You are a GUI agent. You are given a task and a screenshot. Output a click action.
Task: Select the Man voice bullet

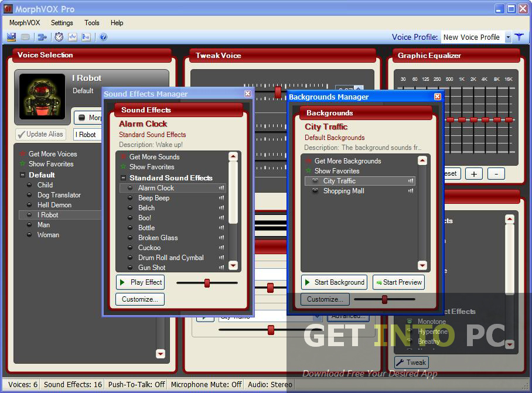click(x=29, y=225)
